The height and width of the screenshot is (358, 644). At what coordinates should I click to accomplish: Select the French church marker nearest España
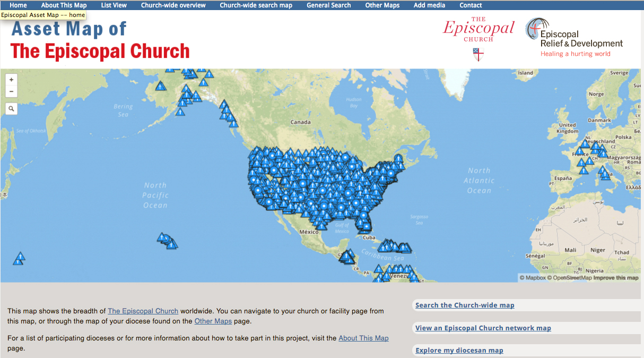pos(584,170)
